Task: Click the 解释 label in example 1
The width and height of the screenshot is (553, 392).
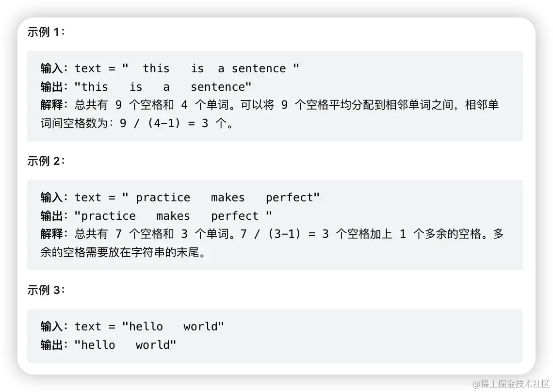Action: click(51, 105)
